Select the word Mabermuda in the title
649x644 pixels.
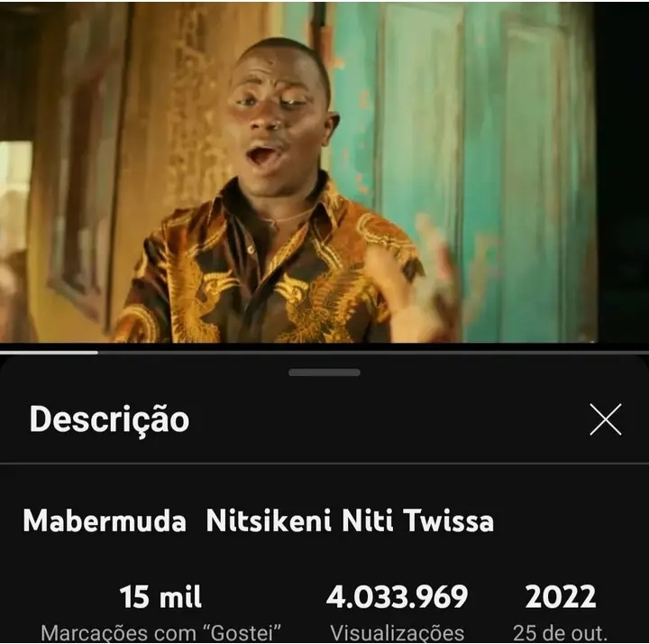[x=105, y=520]
